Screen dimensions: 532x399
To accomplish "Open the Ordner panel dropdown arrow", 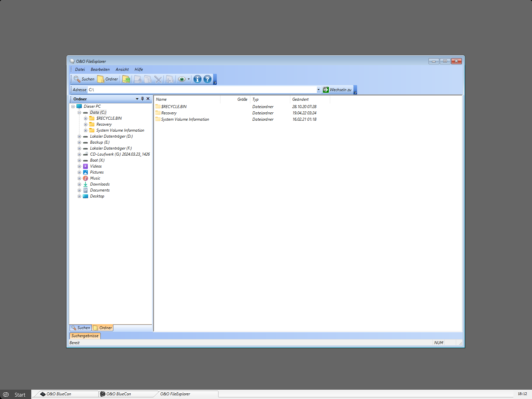I will 137,99.
